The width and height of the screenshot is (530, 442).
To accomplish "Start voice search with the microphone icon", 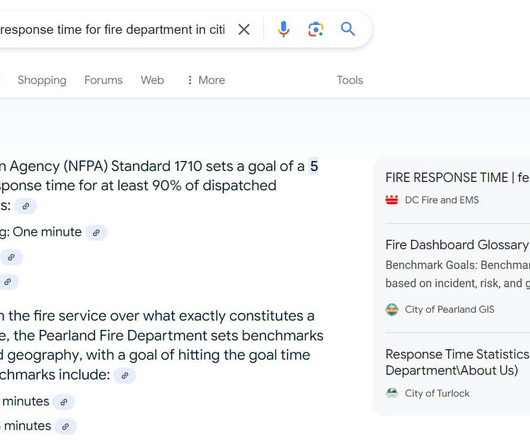I will 283,29.
